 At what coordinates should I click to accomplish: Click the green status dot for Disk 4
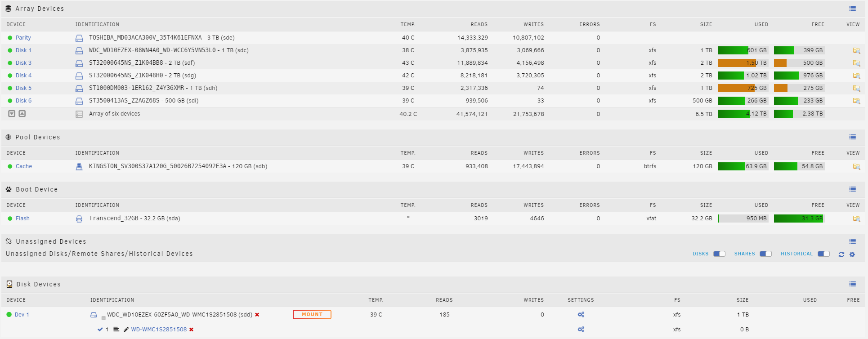[x=10, y=76]
